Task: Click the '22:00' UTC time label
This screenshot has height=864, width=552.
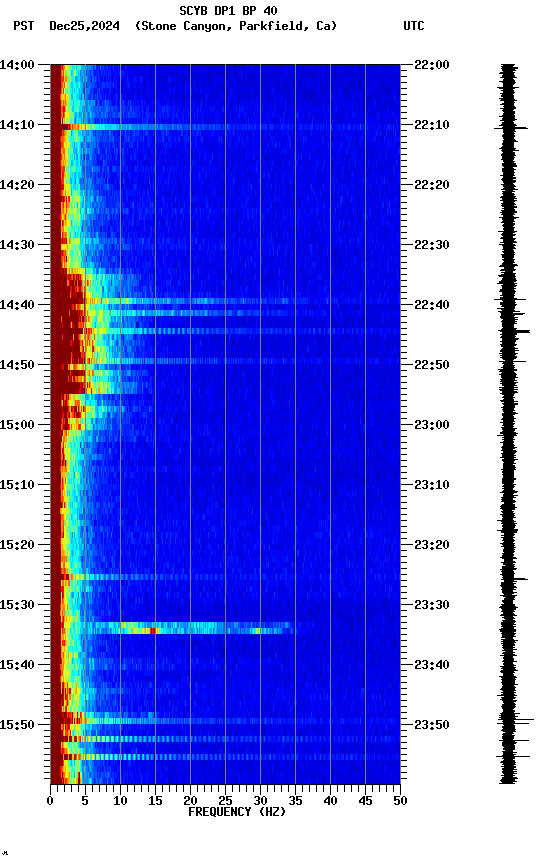Action: [432, 65]
